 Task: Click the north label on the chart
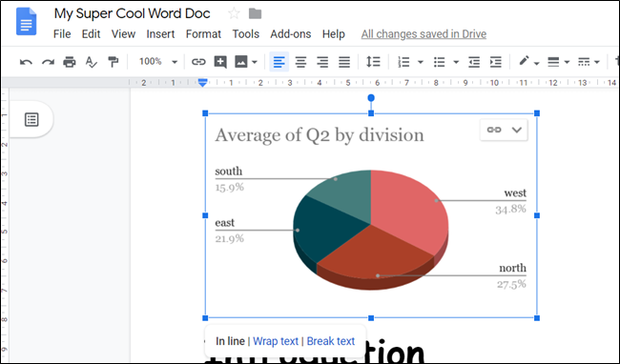tap(512, 268)
